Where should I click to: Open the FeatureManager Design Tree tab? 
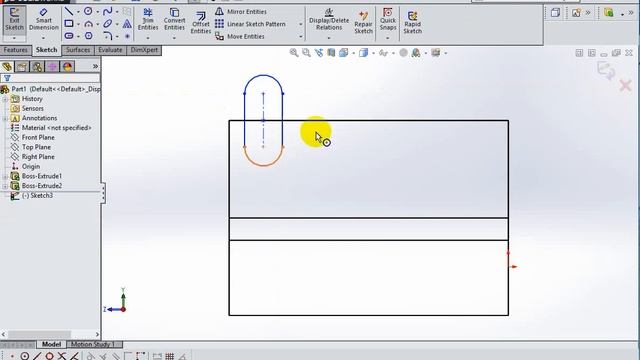coord(7,67)
